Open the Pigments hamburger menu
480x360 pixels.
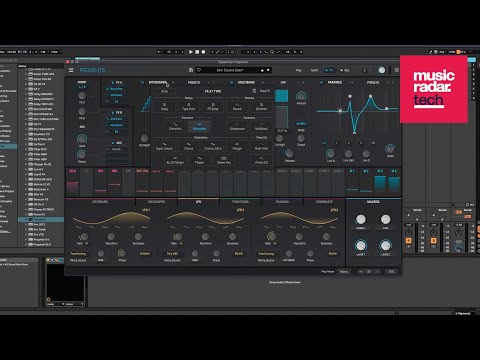71,70
